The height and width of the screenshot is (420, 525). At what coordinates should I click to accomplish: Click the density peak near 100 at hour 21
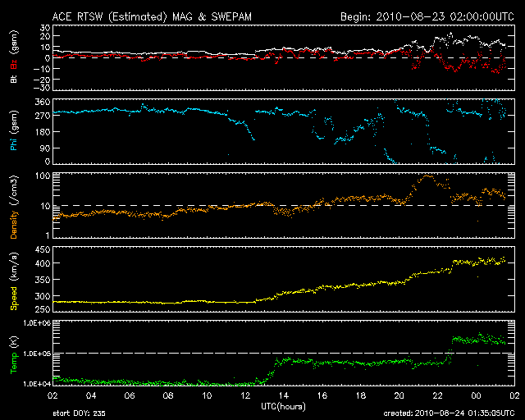pos(427,176)
